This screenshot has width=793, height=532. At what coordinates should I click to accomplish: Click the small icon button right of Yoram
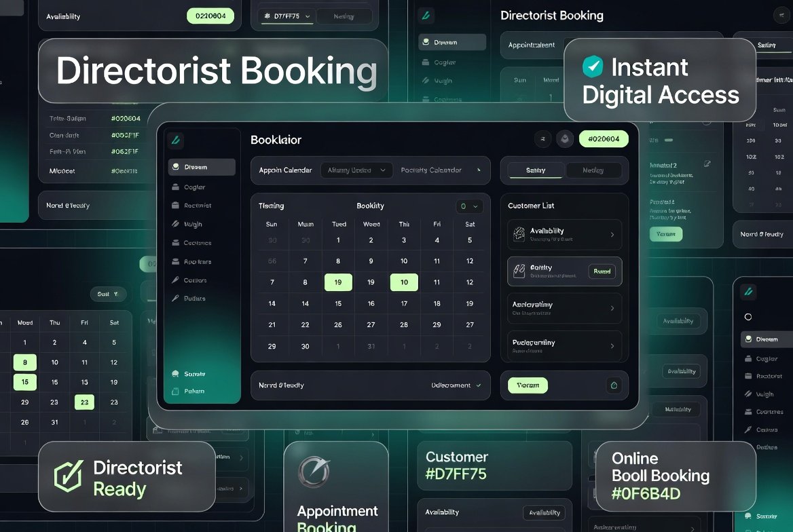(614, 385)
